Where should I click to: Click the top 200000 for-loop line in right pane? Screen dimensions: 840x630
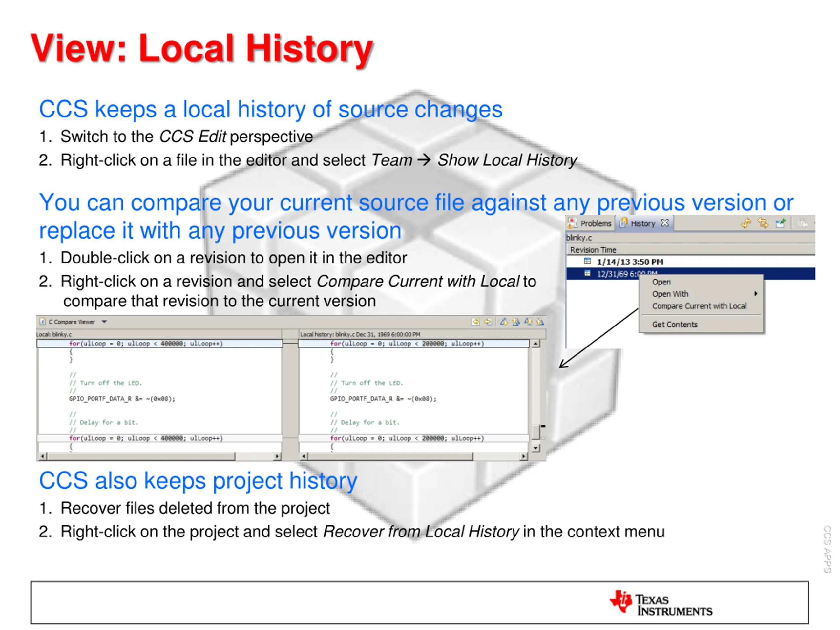(x=414, y=343)
